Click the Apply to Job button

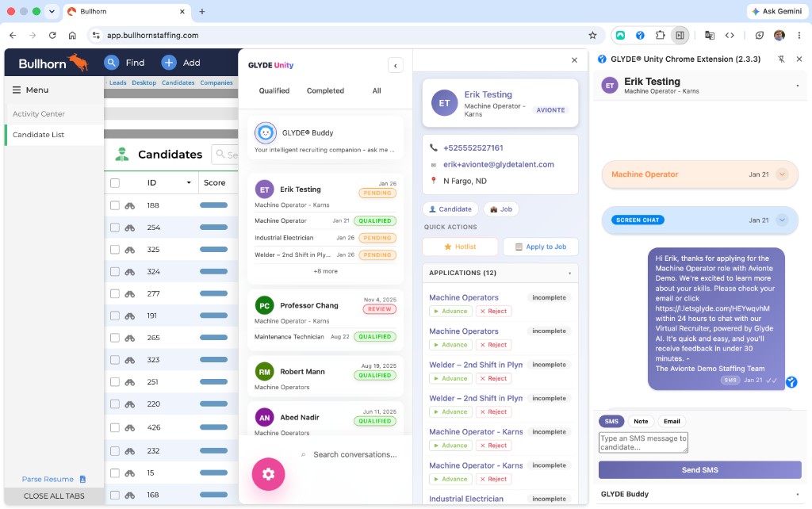tap(541, 247)
